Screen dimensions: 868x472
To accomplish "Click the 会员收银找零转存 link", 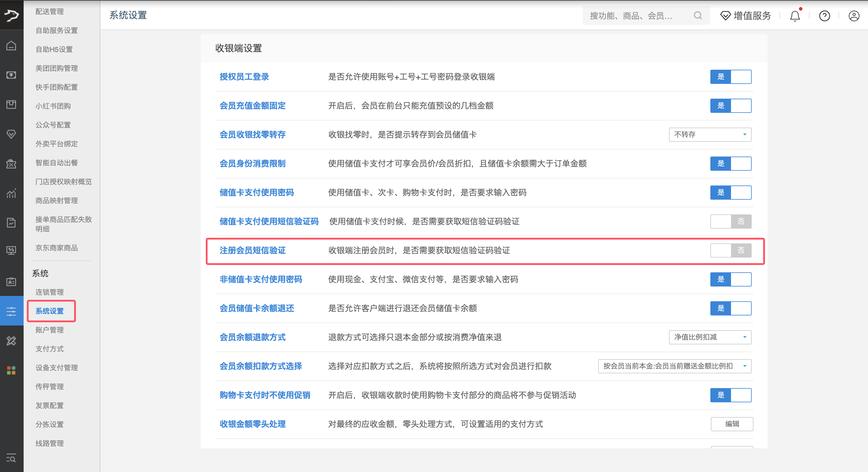I will pyautogui.click(x=252, y=134).
